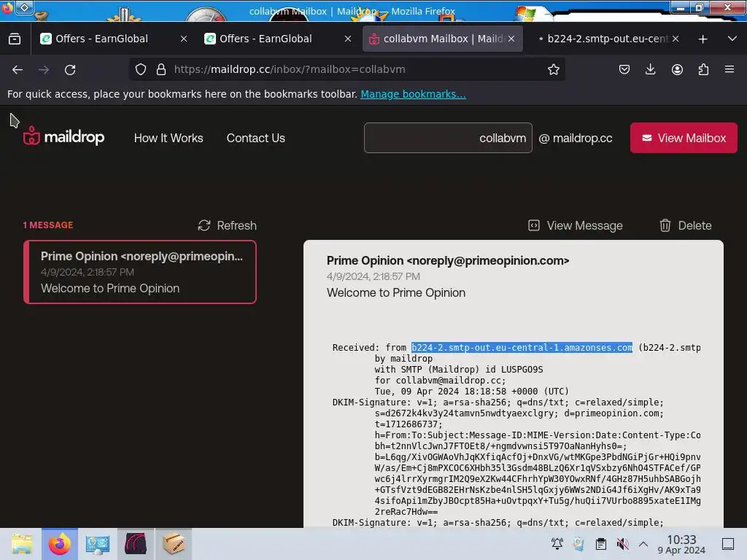Expand the list all tabs chevron
The height and width of the screenshot is (560, 747).
pyautogui.click(x=732, y=39)
